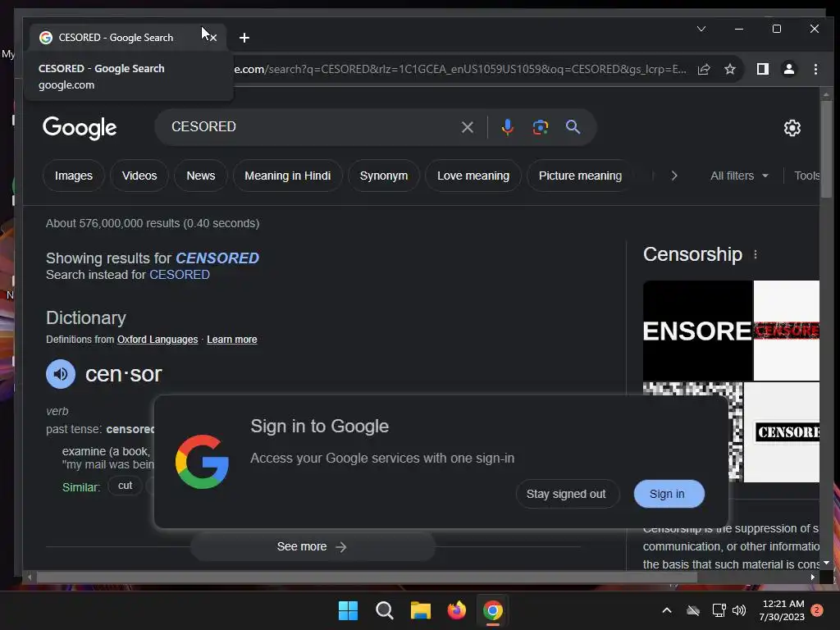Share this page from address bar
This screenshot has width=840, height=630.
(x=703, y=69)
